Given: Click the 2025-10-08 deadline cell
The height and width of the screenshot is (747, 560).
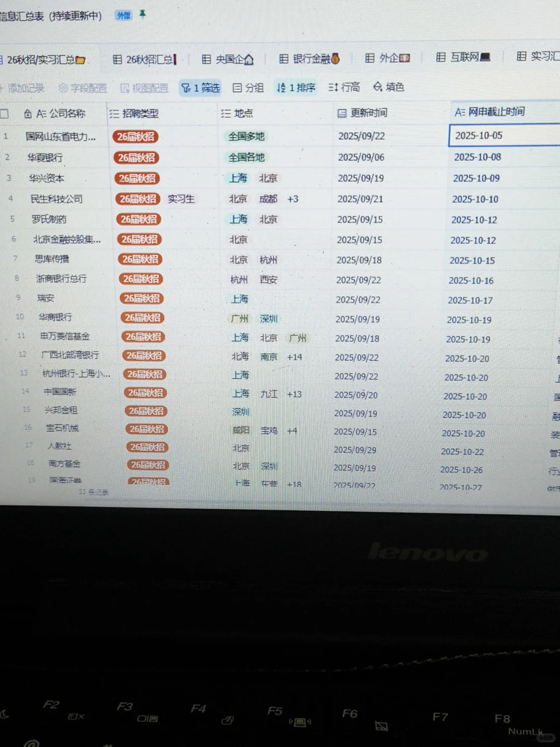Looking at the screenshot, I should [x=478, y=157].
